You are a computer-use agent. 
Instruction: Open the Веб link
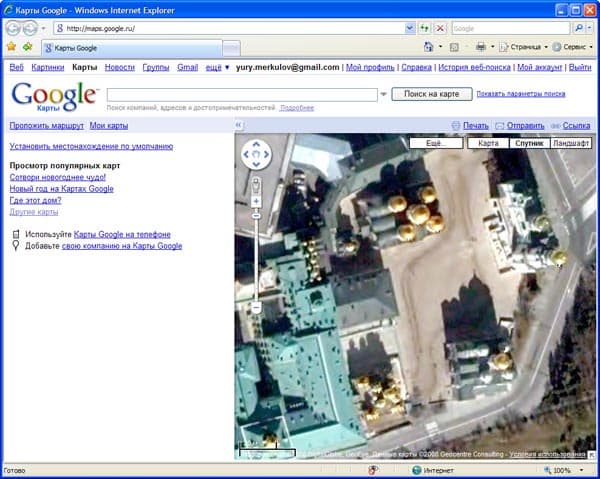16,67
